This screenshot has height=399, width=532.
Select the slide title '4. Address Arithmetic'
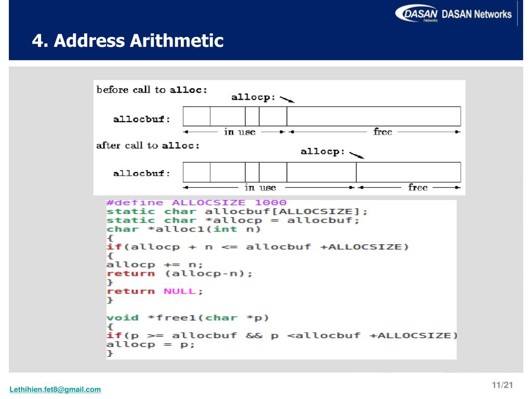click(x=128, y=41)
